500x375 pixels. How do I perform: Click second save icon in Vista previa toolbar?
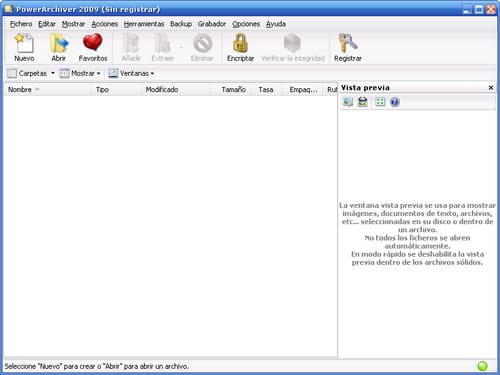(x=363, y=102)
